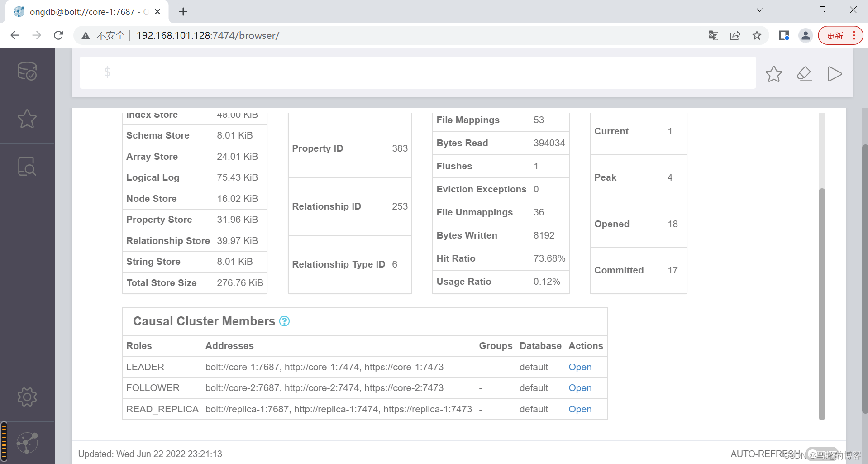
Task: Click the Eviction Exceptions label
Action: [481, 189]
